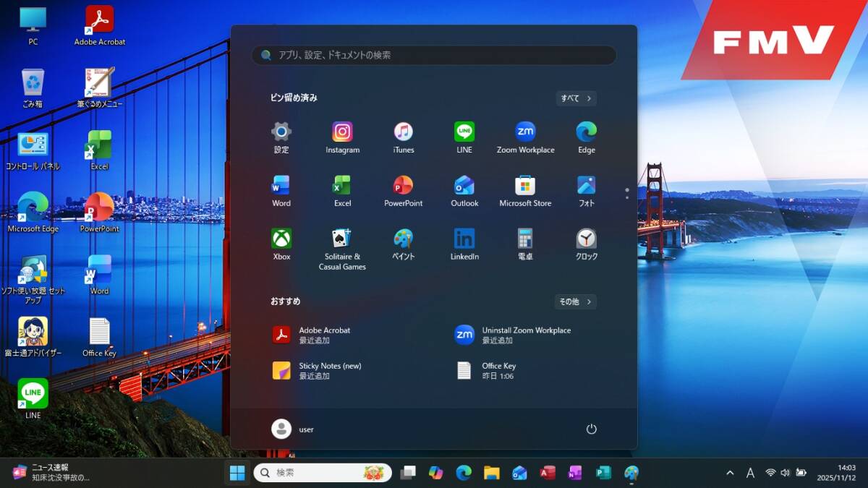Select Microsoft Edge desktop shortcut
The height and width of the screenshot is (488, 868).
(33, 213)
